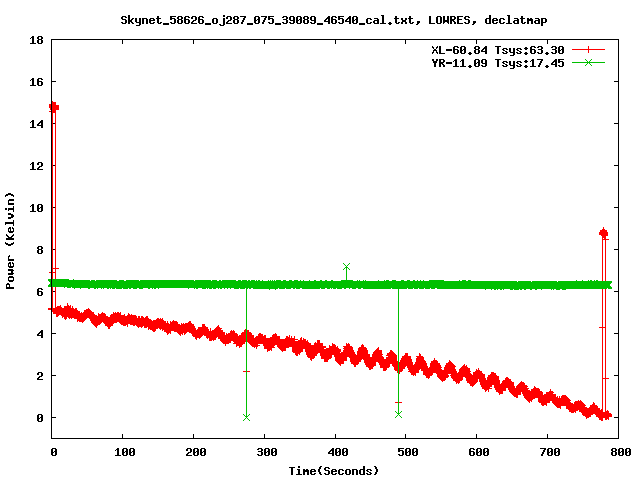Click the plot title text at top
Image resolution: width=640 pixels, height=480 pixels.
point(333,20)
